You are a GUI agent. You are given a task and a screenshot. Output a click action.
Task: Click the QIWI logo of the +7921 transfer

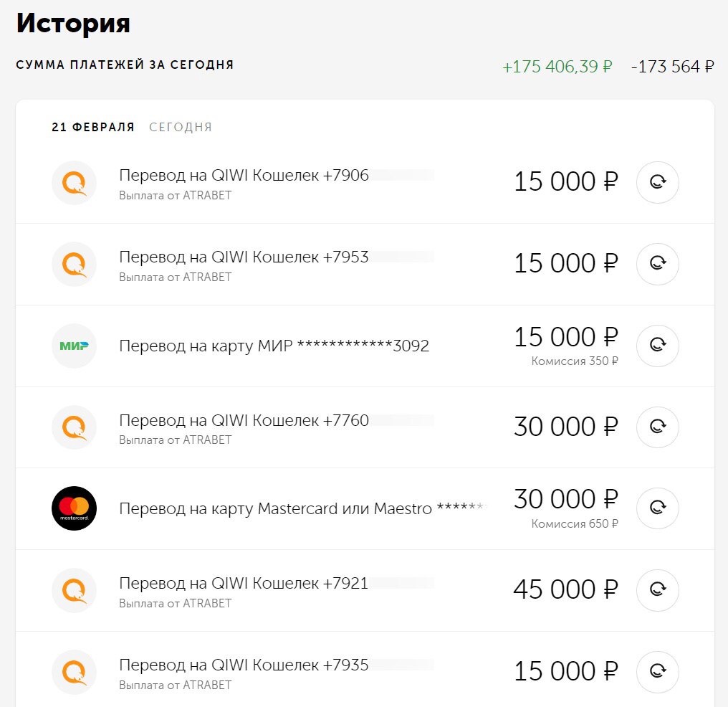pyautogui.click(x=75, y=590)
